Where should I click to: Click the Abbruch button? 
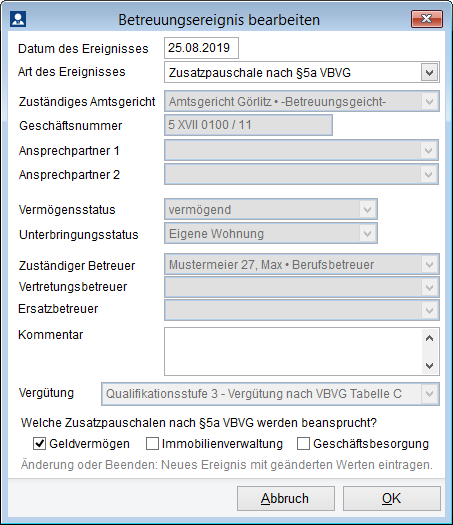286,499
